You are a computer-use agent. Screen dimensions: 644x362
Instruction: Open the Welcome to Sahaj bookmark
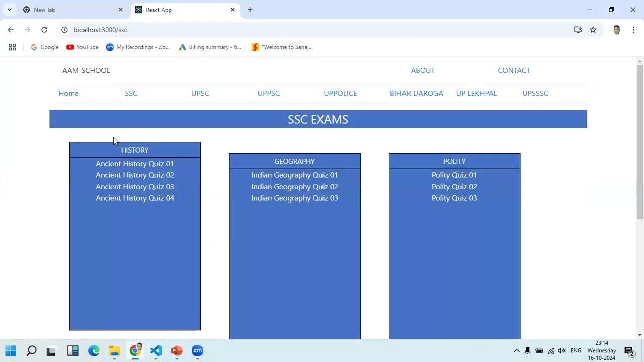coord(282,47)
